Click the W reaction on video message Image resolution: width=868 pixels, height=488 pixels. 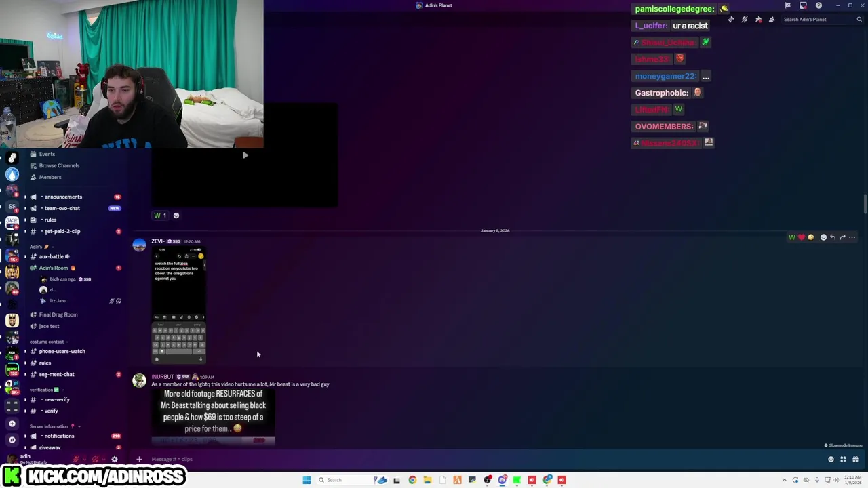[160, 216]
